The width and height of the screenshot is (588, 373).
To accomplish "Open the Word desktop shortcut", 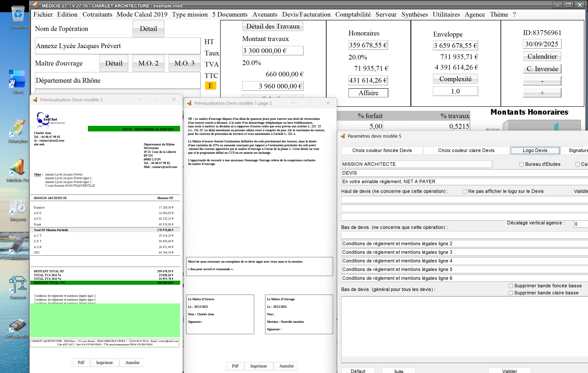I will [x=18, y=79].
